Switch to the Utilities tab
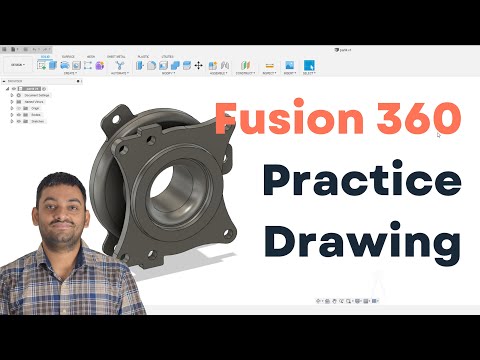This screenshot has width=480, height=360. [x=167, y=57]
